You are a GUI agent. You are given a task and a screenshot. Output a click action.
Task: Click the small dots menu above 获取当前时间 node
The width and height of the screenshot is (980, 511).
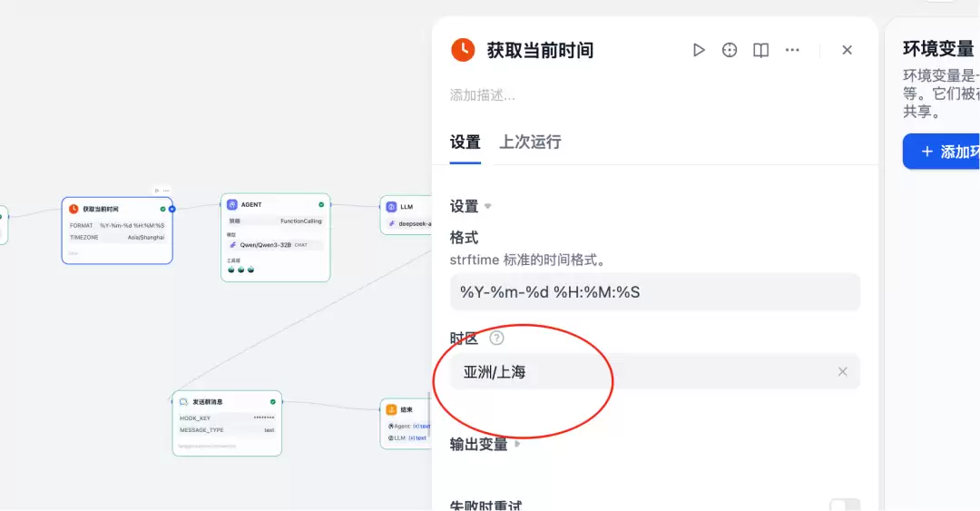coord(166,191)
